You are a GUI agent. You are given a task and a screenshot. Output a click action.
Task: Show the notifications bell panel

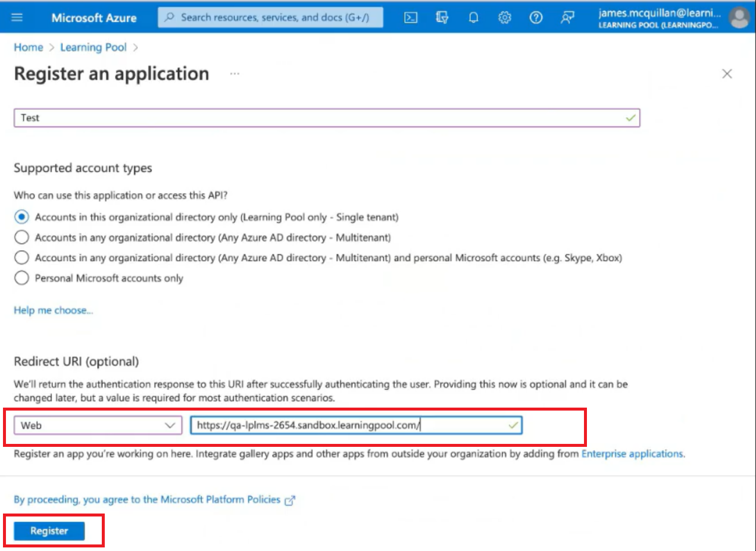coord(473,17)
